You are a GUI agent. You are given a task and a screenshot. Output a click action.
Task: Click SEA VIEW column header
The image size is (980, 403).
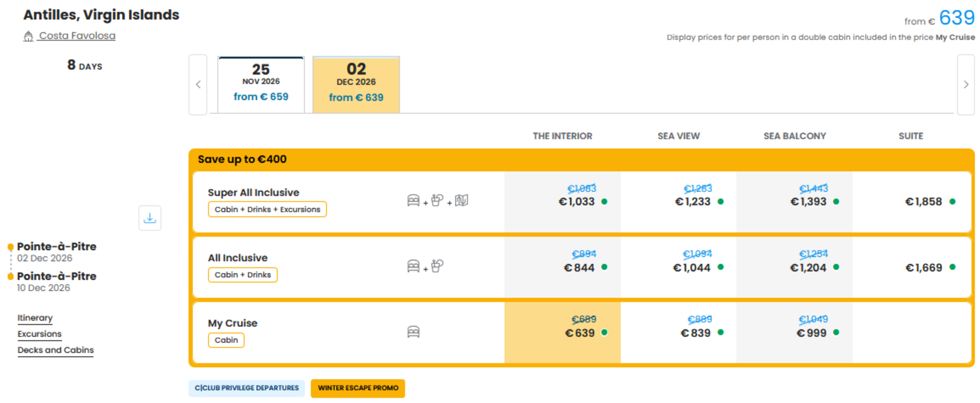[679, 136]
